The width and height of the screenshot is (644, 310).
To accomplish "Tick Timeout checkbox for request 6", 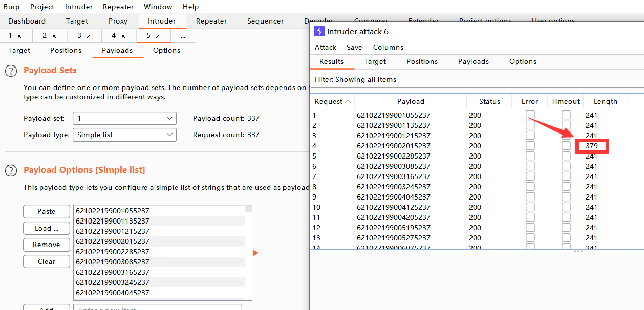I will [x=566, y=166].
